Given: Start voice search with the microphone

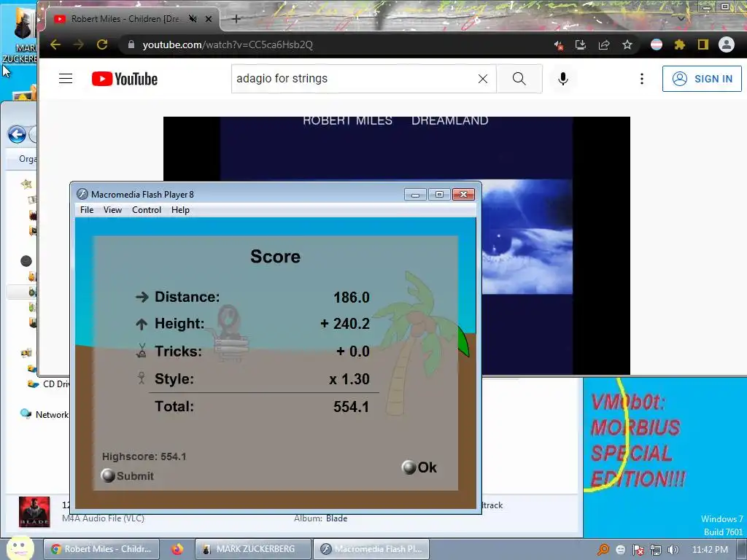Looking at the screenshot, I should (562, 79).
